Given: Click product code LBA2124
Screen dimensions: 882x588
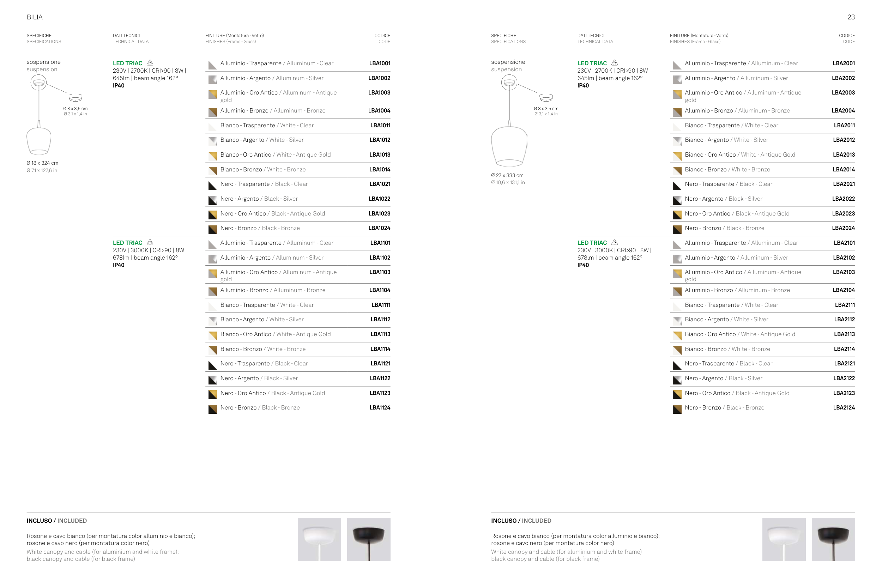Looking at the screenshot, I should pyautogui.click(x=844, y=408).
